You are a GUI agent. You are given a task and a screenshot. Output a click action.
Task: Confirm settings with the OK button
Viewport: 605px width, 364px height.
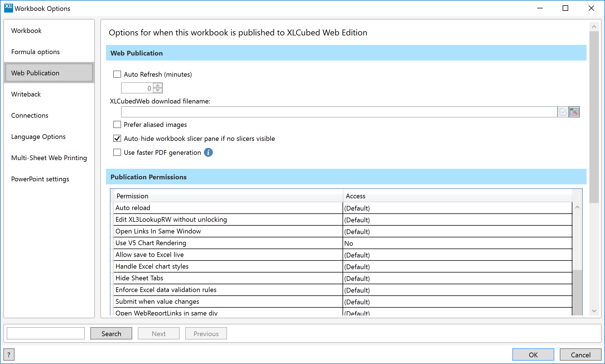(x=533, y=355)
